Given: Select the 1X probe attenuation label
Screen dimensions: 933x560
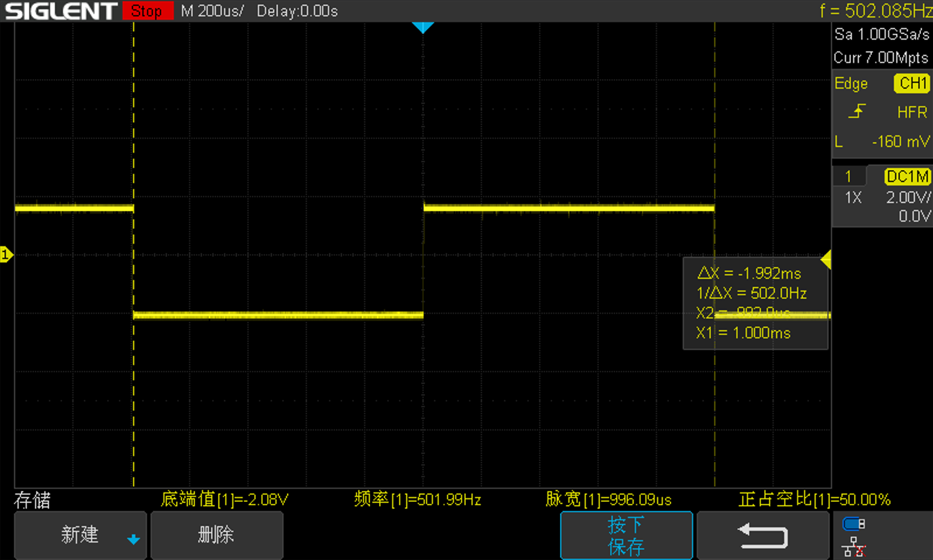Looking at the screenshot, I should point(853,197).
